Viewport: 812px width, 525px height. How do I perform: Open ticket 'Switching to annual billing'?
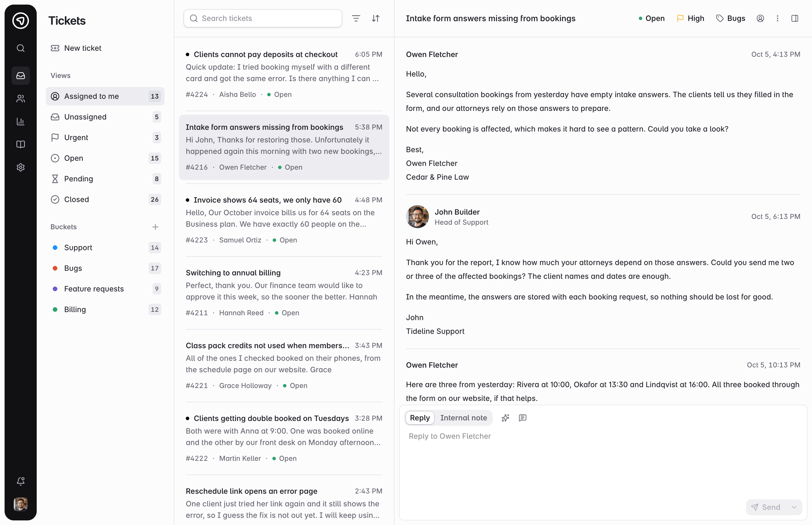coord(284,293)
